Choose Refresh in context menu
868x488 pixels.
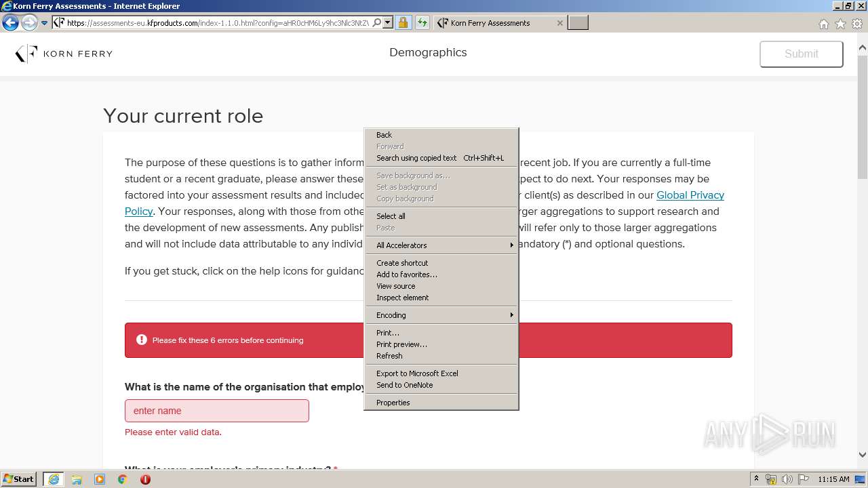(441, 356)
